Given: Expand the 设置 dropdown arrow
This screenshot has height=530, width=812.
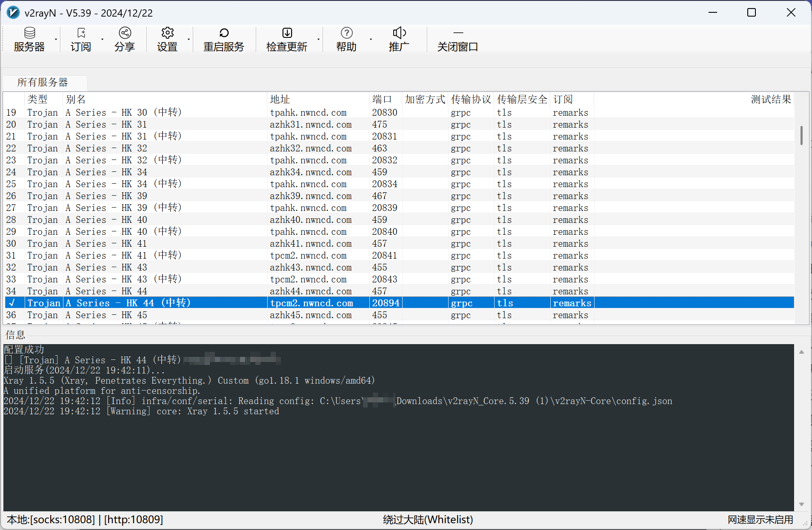Looking at the screenshot, I should pyautogui.click(x=189, y=40).
